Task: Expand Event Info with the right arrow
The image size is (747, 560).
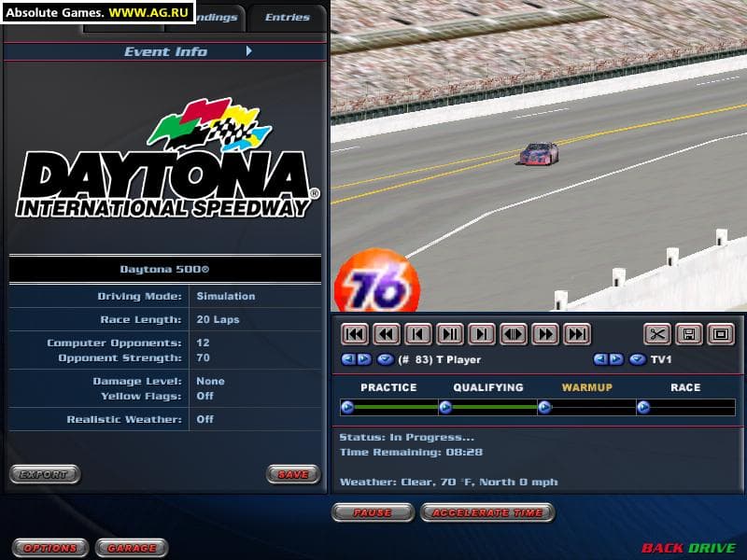Action: (248, 51)
